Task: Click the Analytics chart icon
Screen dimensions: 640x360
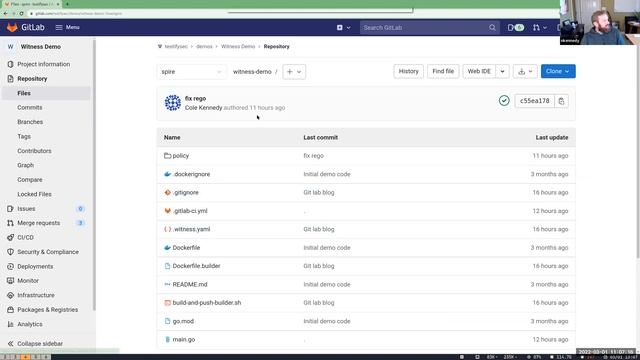Action: pyautogui.click(x=10, y=324)
